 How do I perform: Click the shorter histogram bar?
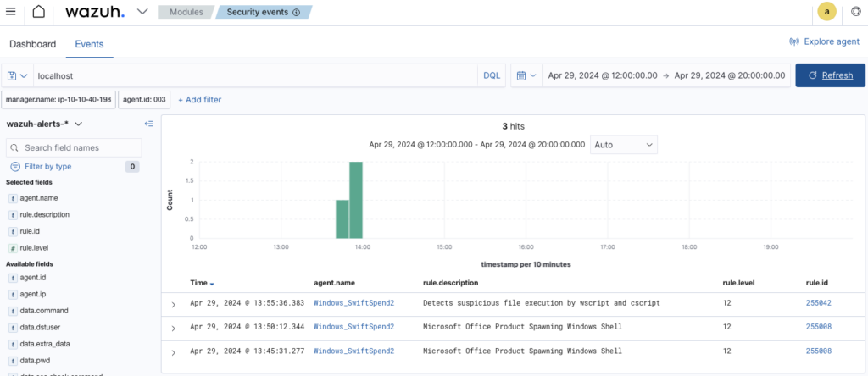coord(342,219)
